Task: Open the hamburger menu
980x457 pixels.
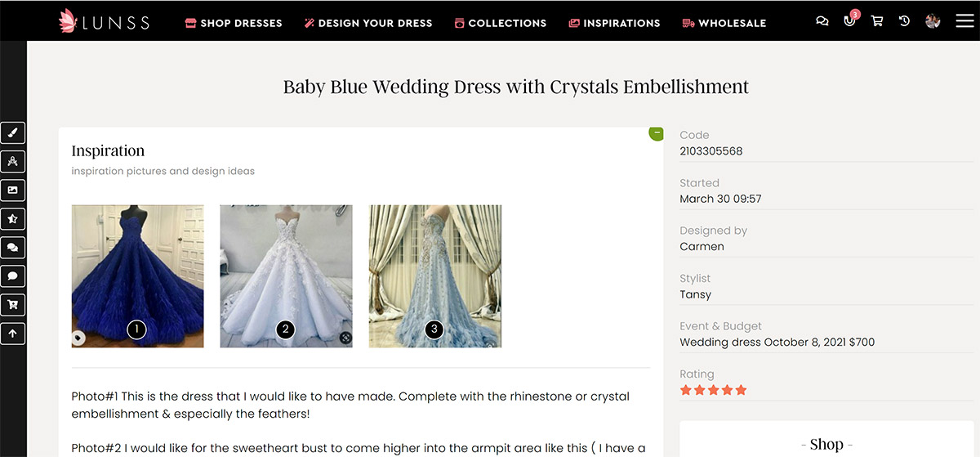Action: (964, 21)
